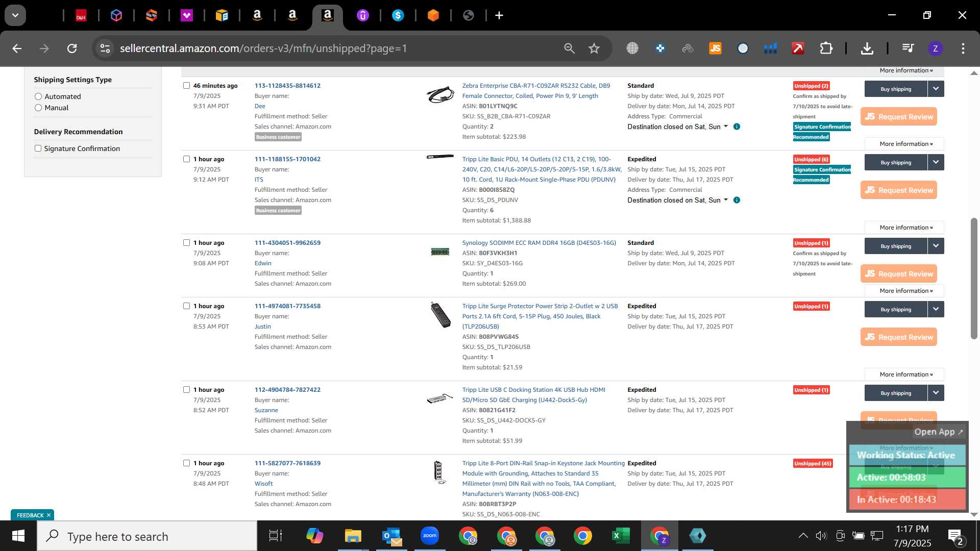Screen dimensions: 980x551
Task: Click Zebra cable product thumbnail
Action: point(440,94)
